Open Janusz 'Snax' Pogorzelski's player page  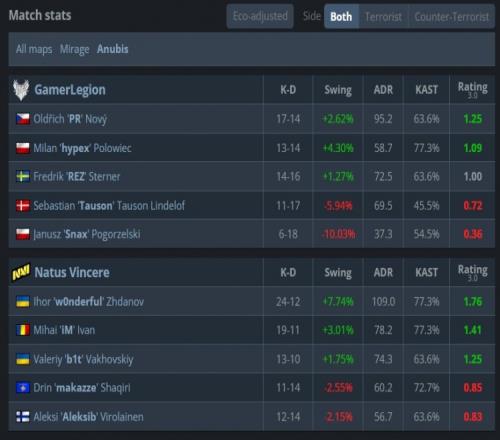pos(87,234)
